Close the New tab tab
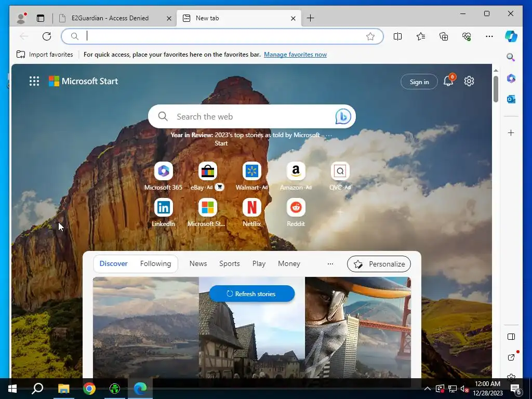The width and height of the screenshot is (532, 399). tap(293, 18)
